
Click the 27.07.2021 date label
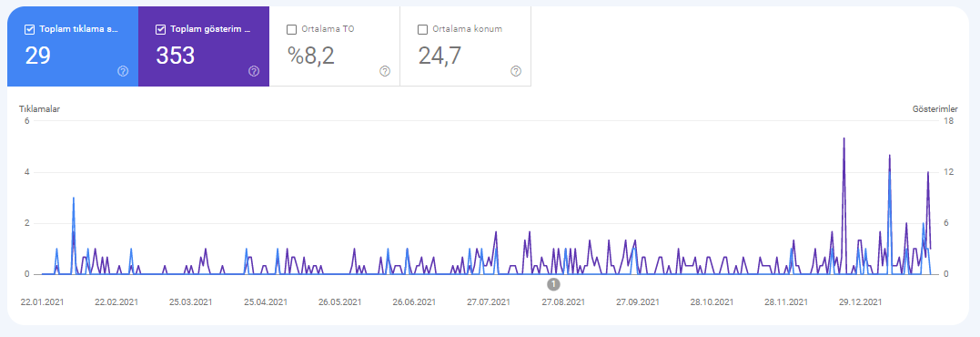tap(489, 302)
